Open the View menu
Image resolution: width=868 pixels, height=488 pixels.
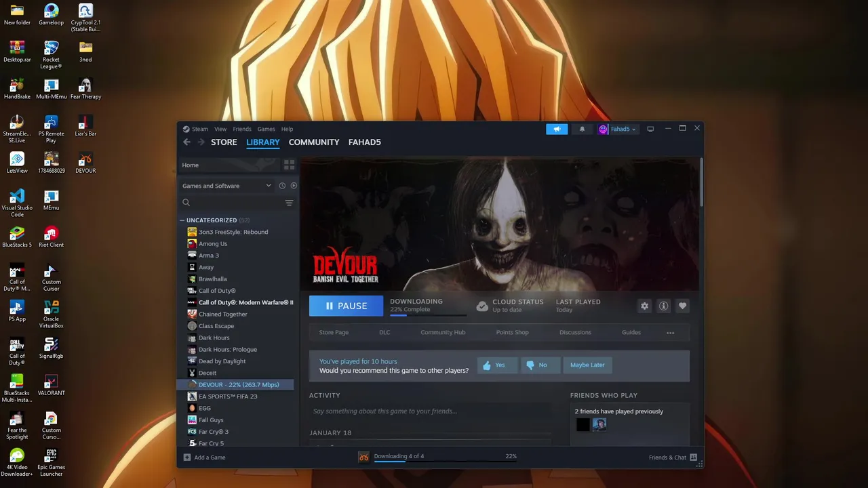pyautogui.click(x=220, y=129)
